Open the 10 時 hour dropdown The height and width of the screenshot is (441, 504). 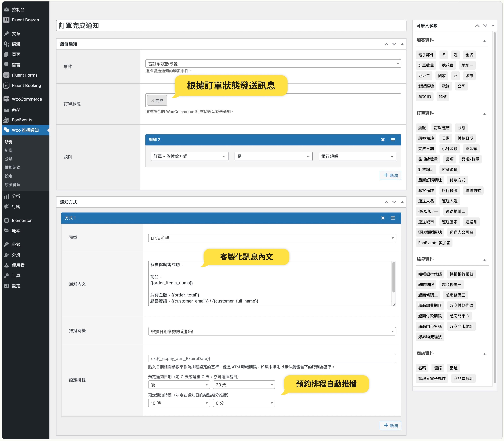point(179,403)
